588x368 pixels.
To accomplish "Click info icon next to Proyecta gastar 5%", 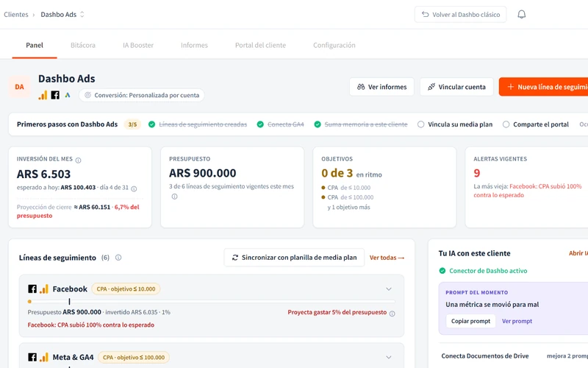I will [392, 314].
